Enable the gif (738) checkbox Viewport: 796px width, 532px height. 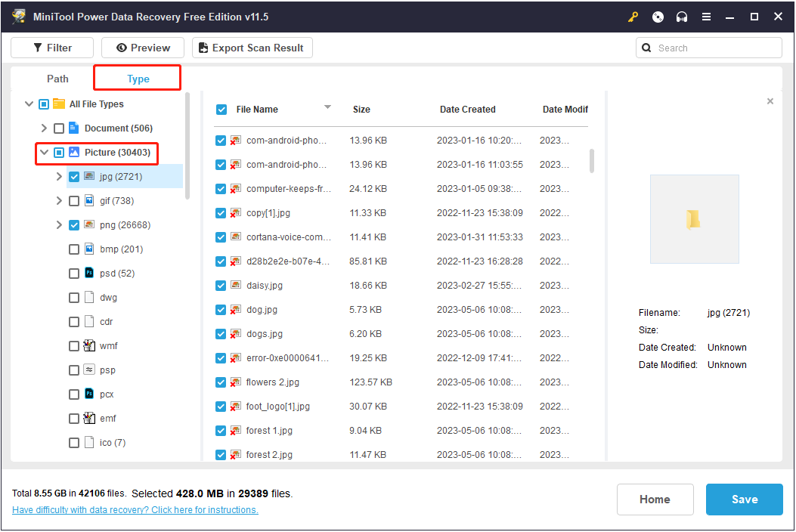click(73, 200)
